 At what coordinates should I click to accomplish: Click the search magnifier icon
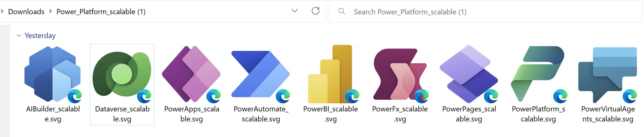pyautogui.click(x=342, y=11)
